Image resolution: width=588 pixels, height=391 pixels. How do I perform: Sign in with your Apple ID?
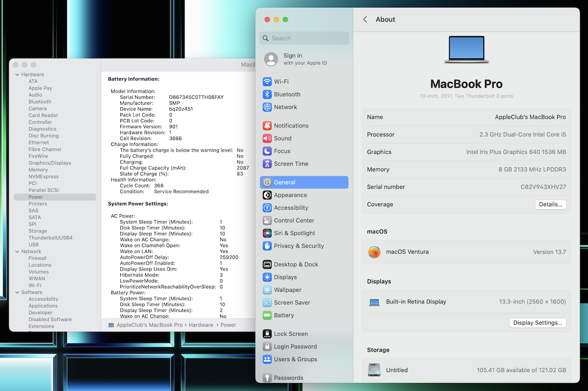coord(305,59)
